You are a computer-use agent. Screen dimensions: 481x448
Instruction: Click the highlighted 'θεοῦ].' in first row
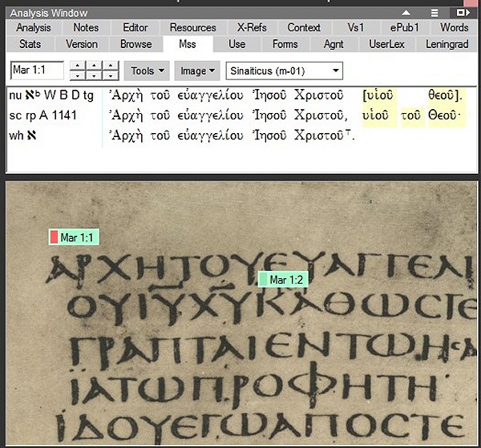point(445,95)
